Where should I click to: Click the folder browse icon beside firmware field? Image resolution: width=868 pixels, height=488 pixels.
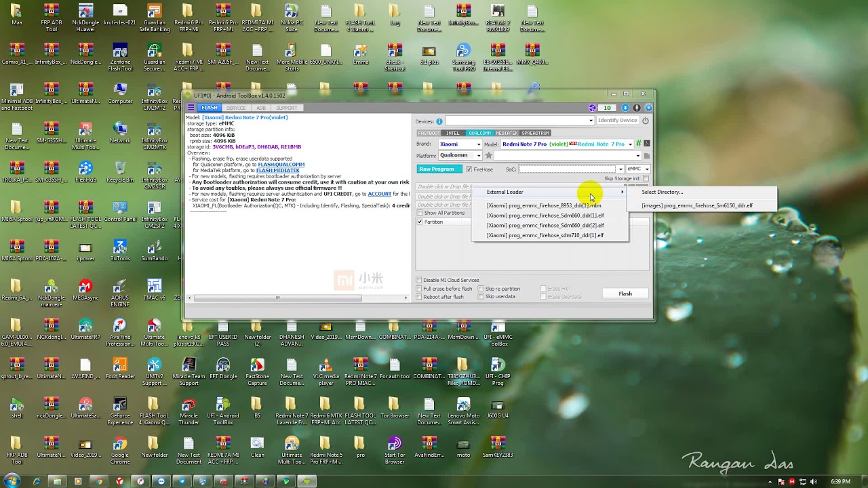(646, 156)
